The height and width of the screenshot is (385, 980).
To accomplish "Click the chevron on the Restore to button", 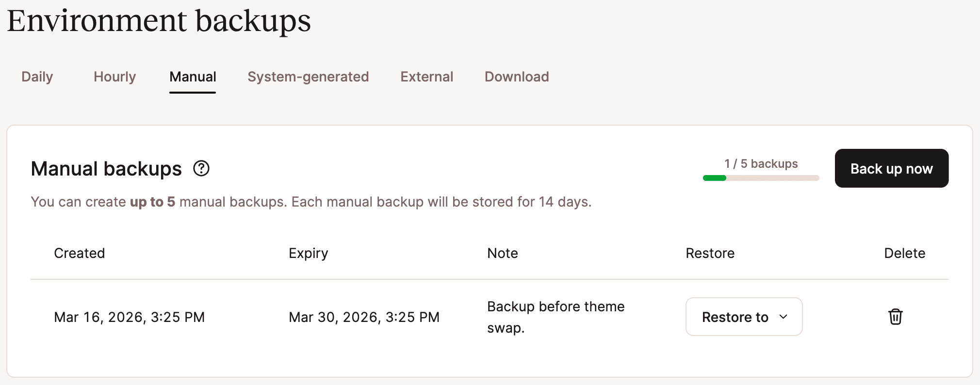I will (783, 317).
